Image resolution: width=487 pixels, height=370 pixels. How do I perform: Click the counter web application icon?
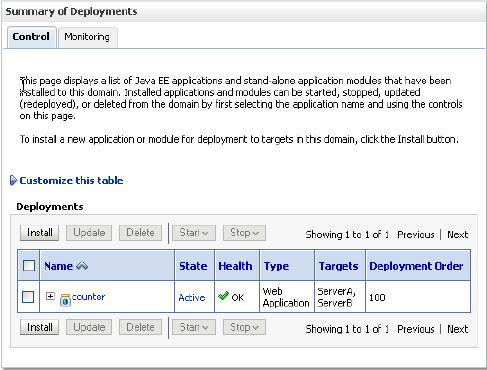[x=65, y=300]
